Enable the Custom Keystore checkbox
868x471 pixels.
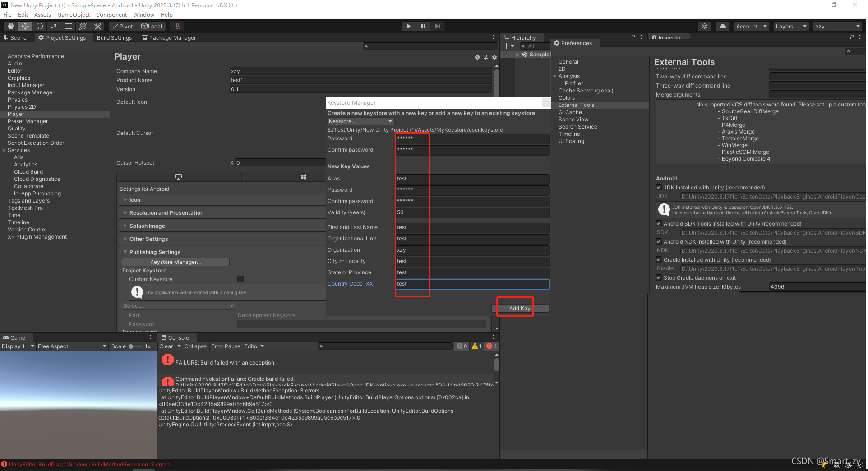(240, 279)
